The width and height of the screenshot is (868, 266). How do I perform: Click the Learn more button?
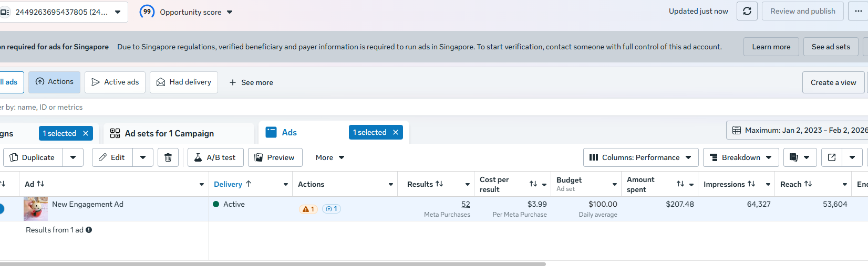pyautogui.click(x=771, y=47)
